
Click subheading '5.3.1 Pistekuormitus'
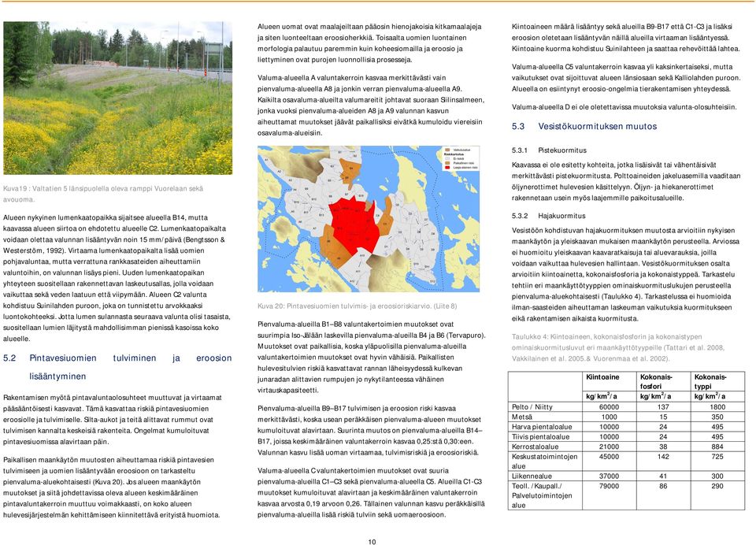(549, 150)
